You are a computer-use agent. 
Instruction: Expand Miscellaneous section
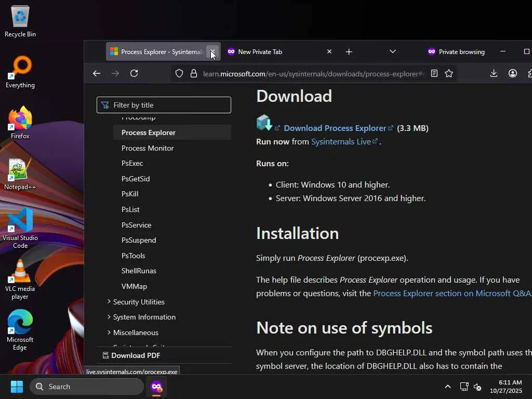133,332
